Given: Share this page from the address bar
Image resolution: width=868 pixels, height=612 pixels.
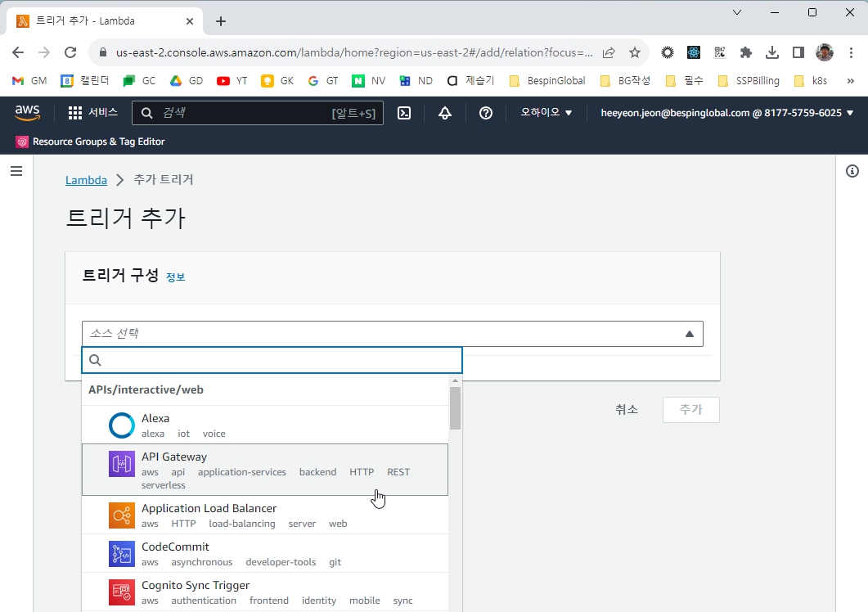Looking at the screenshot, I should (x=609, y=52).
